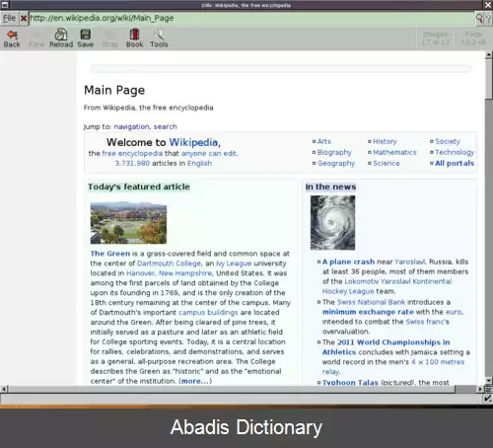
Task: Open the Dartmouth College link
Action: coord(169,263)
